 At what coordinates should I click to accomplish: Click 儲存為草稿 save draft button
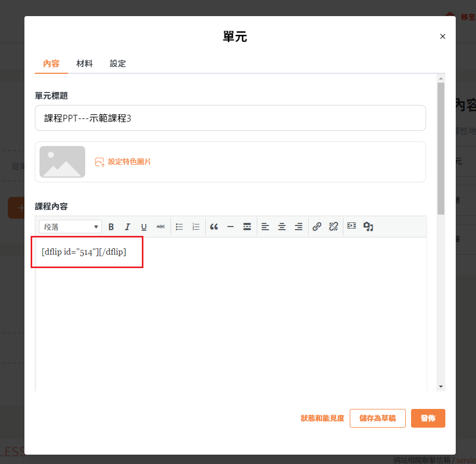click(377, 418)
